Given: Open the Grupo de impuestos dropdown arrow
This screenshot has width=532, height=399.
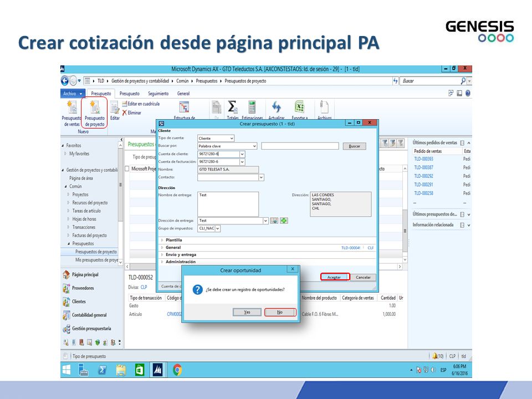Looking at the screenshot, I should [218, 229].
